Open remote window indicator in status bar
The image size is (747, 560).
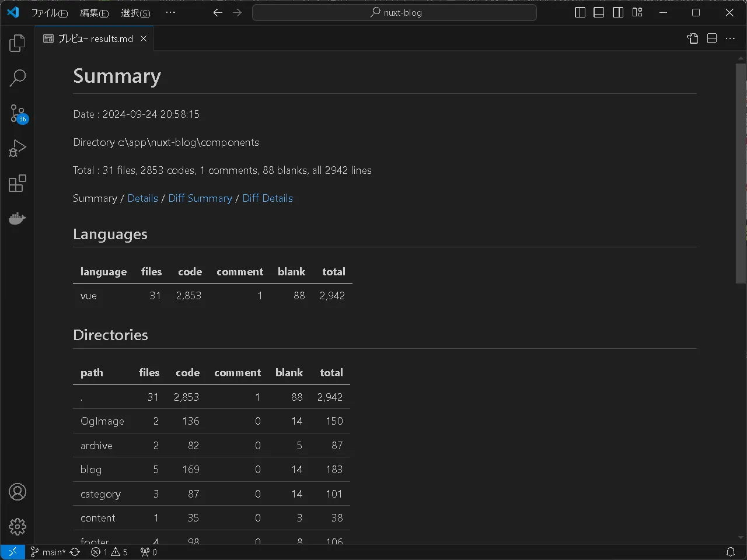(12, 552)
